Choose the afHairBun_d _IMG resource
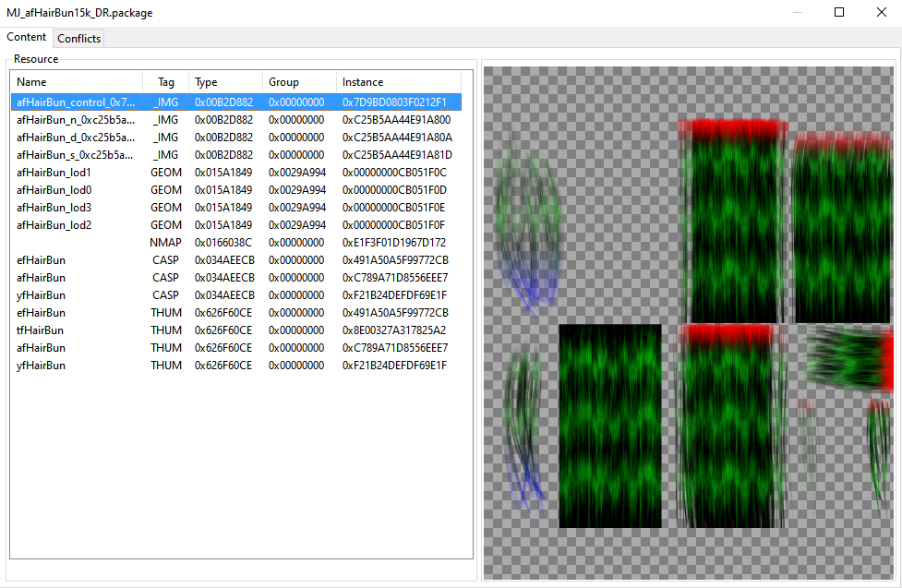Screen dimensions: 902x588 (x=76, y=138)
